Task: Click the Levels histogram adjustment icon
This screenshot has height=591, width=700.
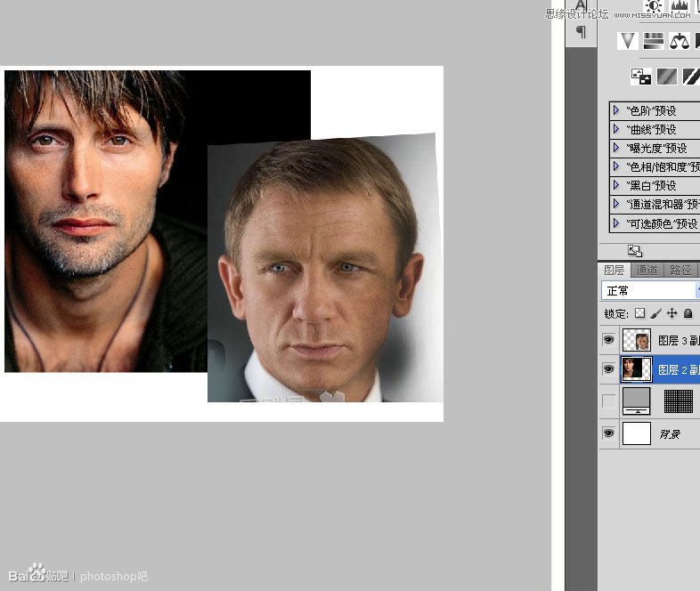Action: (x=679, y=6)
